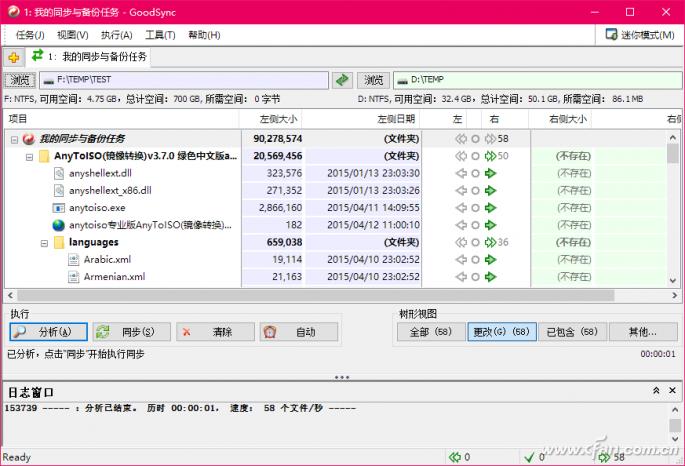Open the 帮助(H) menu
The image size is (685, 466).
click(x=204, y=35)
